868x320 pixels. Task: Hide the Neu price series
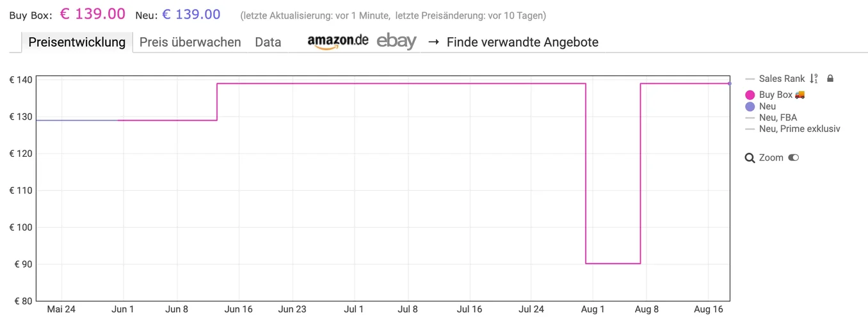[x=767, y=106]
